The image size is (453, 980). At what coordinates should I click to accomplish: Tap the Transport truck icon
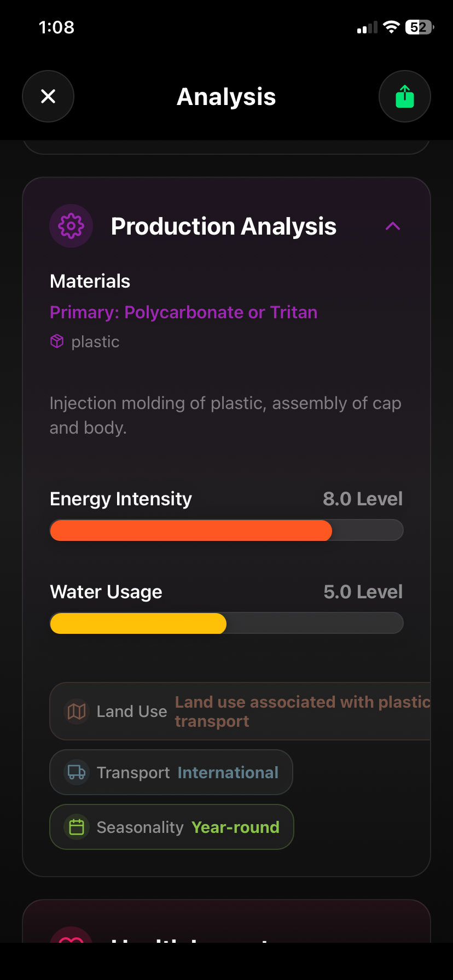coord(77,772)
